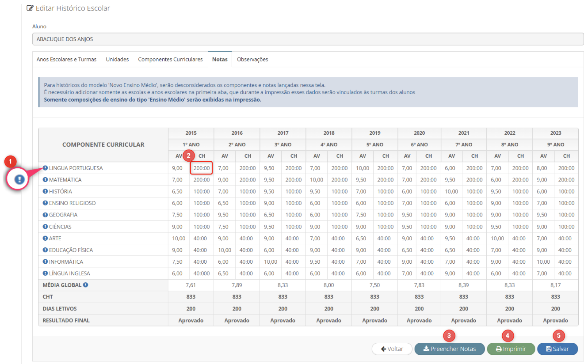The width and height of the screenshot is (588, 364).
Task: Click the info icon beside ARTE
Action: coord(45,238)
